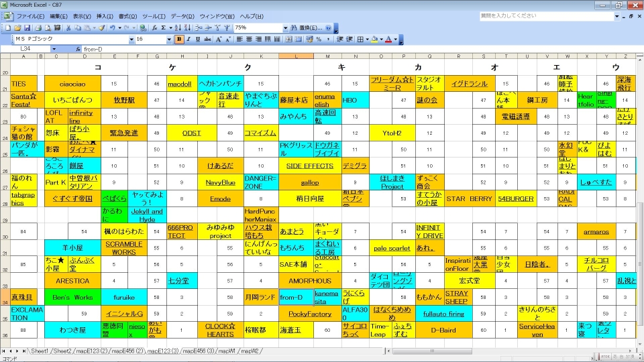Open the AutoSum dropdown arrow
The width and height of the screenshot is (644, 362).
(170, 28)
